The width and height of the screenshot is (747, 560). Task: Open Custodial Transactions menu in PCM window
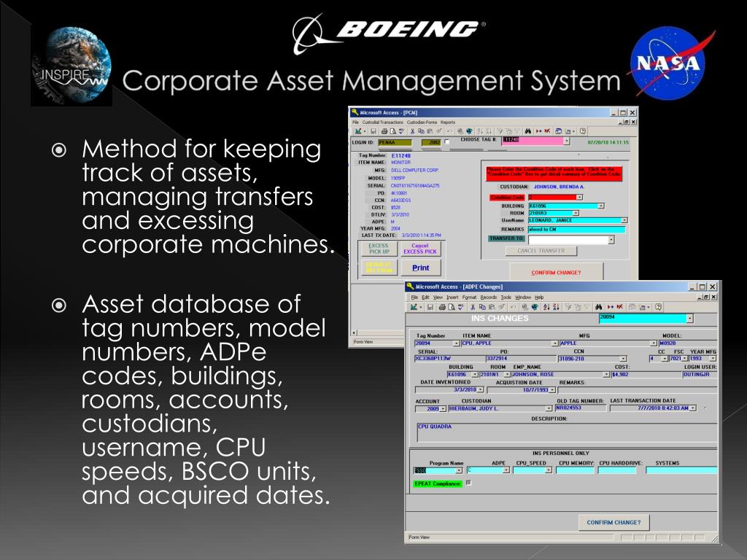[382, 122]
